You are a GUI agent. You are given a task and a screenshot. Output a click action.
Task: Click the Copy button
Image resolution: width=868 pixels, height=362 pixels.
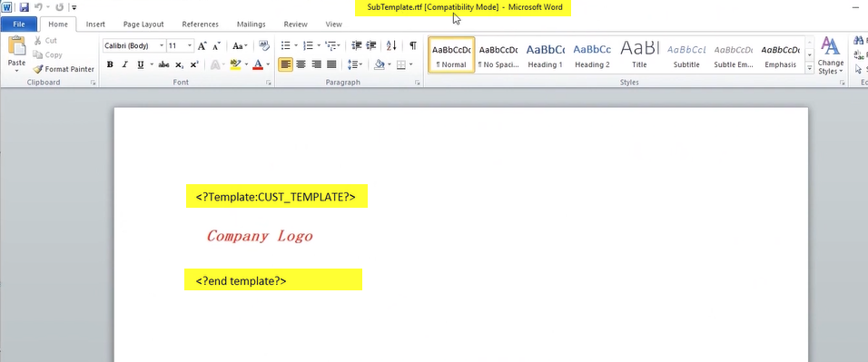click(x=47, y=54)
